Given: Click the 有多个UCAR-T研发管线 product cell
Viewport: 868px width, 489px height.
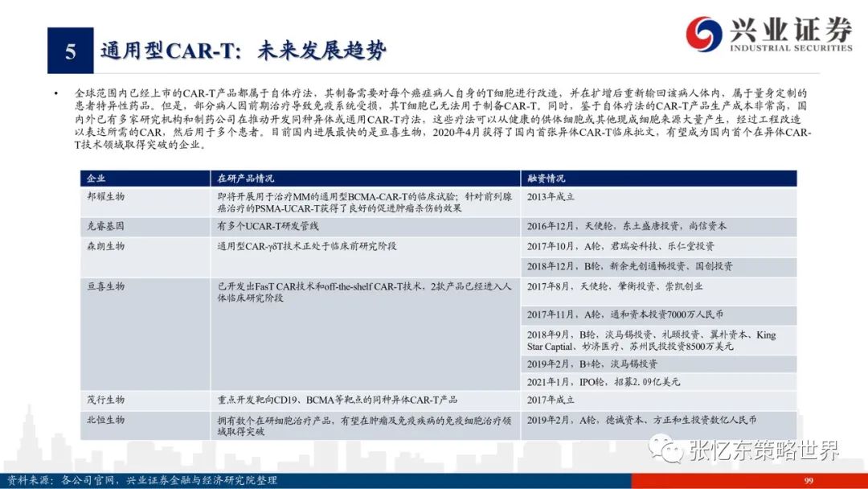Looking at the screenshot, I should [366, 227].
